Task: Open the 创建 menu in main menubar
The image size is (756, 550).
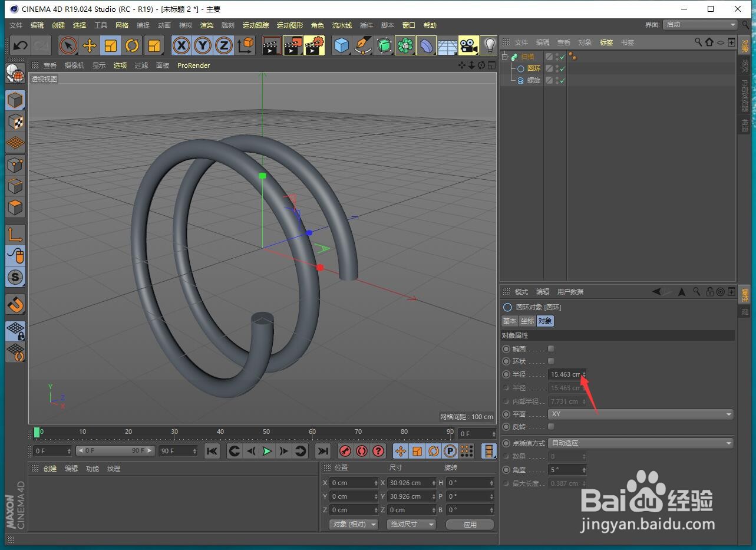Action: (58, 25)
